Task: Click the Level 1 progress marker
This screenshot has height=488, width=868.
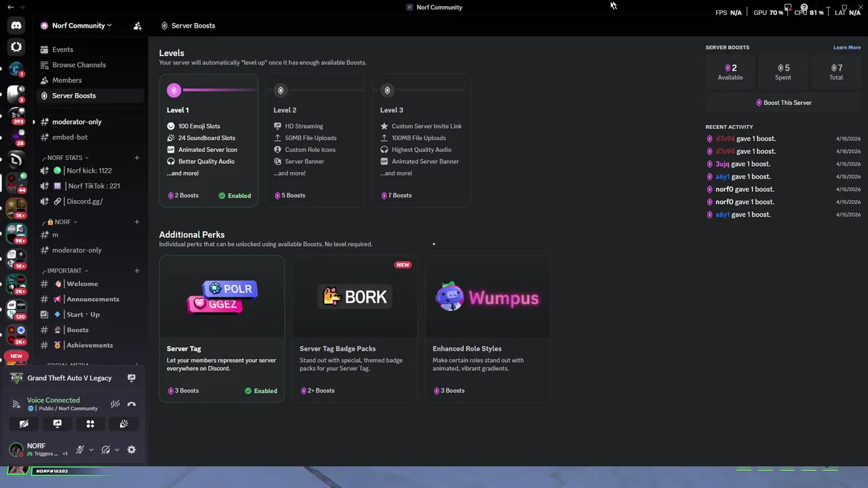Action: click(x=174, y=90)
